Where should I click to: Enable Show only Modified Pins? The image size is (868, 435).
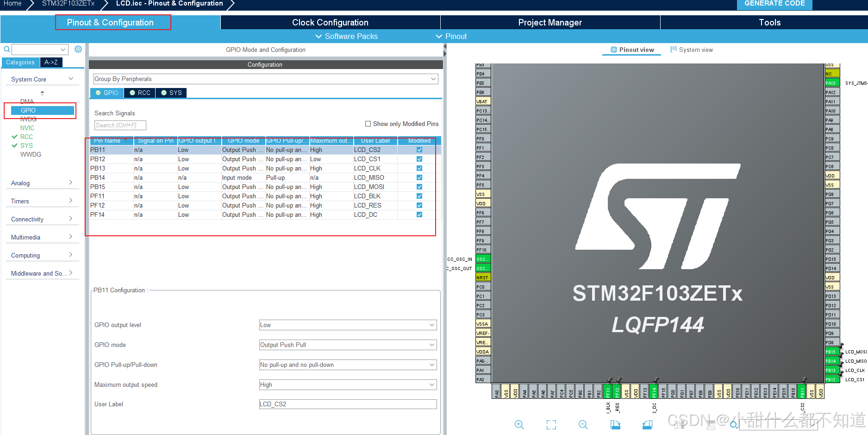pyautogui.click(x=368, y=124)
